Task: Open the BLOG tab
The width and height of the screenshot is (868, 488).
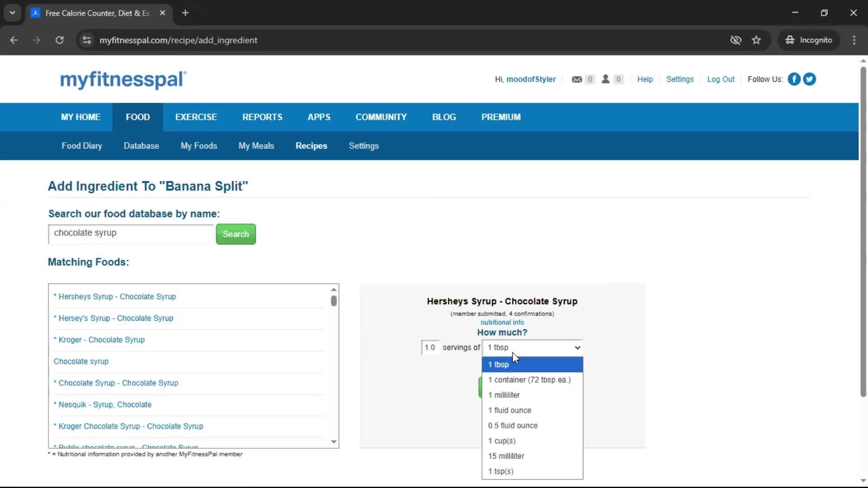Action: click(x=444, y=117)
